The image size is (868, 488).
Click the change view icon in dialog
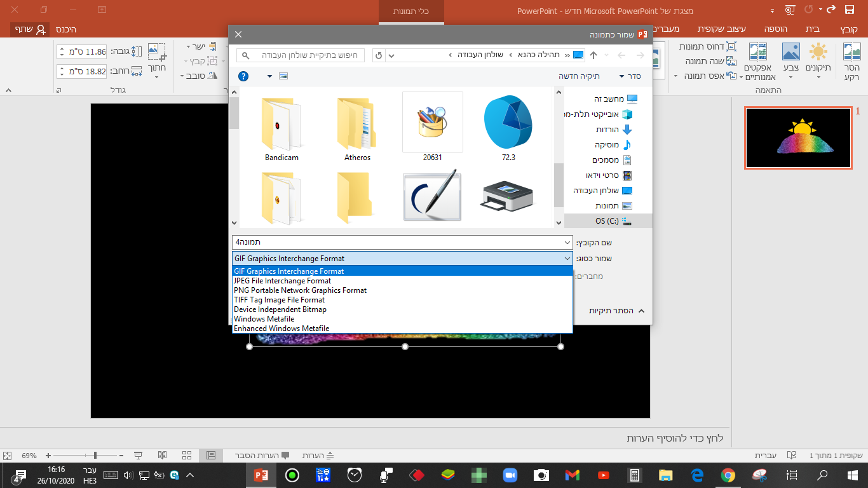pos(283,76)
